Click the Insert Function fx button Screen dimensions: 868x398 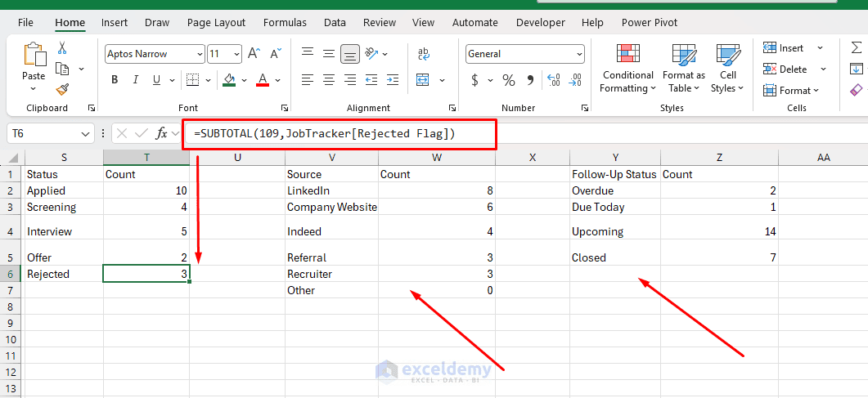pyautogui.click(x=161, y=133)
